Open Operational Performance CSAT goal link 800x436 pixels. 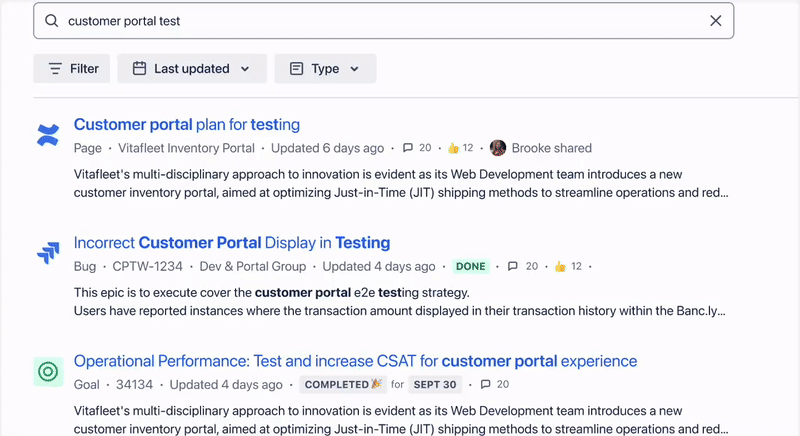pos(356,361)
